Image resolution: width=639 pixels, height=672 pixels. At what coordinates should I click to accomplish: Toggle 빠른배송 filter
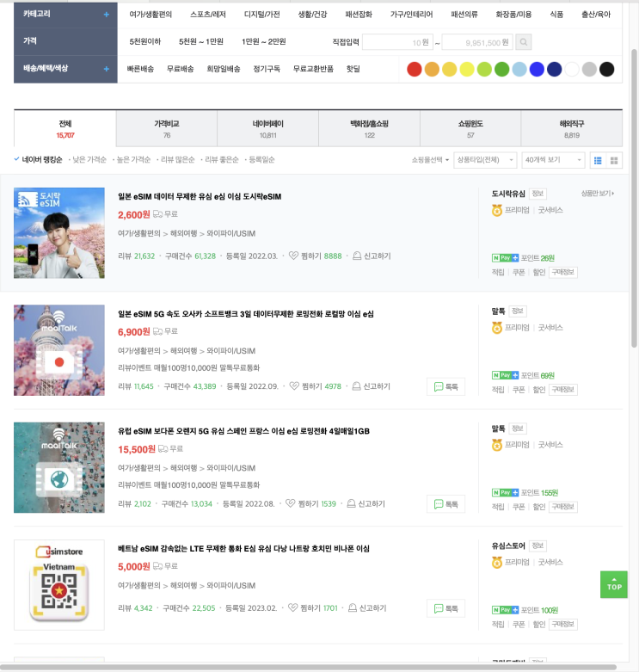coord(140,69)
